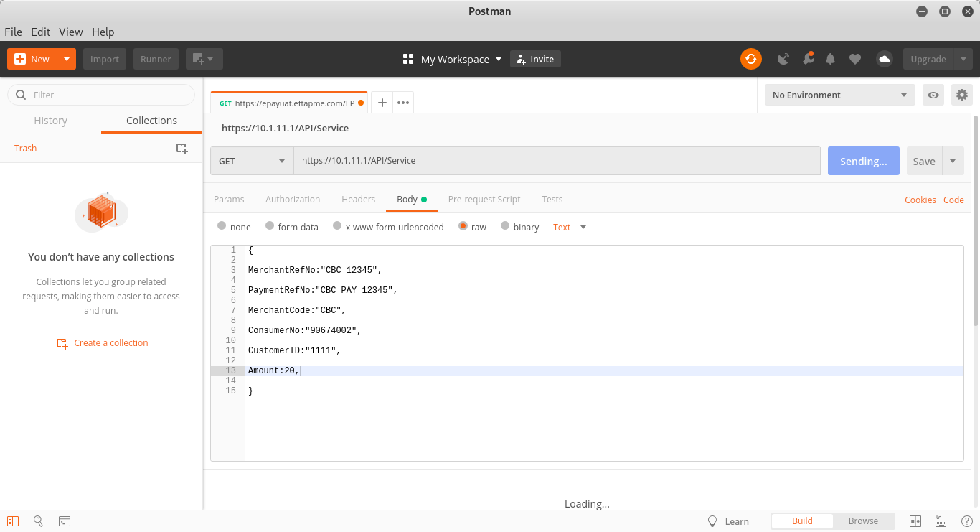Toggle two-pane view icon
Image resolution: width=980 pixels, height=532 pixels.
tap(915, 521)
